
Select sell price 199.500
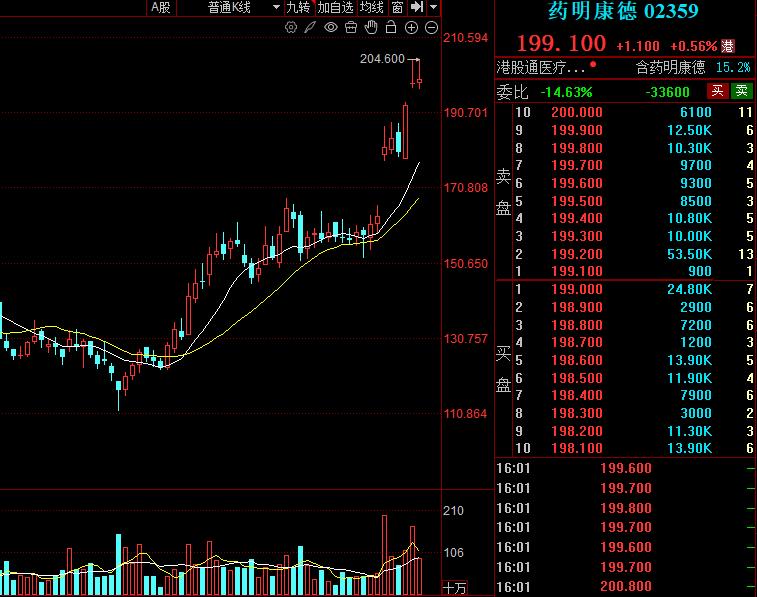click(577, 201)
